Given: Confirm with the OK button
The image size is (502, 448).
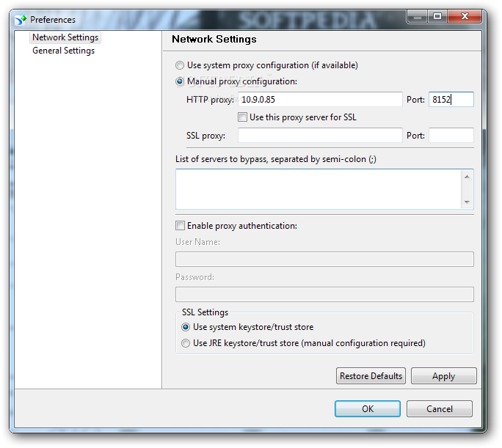Looking at the screenshot, I should pyautogui.click(x=368, y=409).
